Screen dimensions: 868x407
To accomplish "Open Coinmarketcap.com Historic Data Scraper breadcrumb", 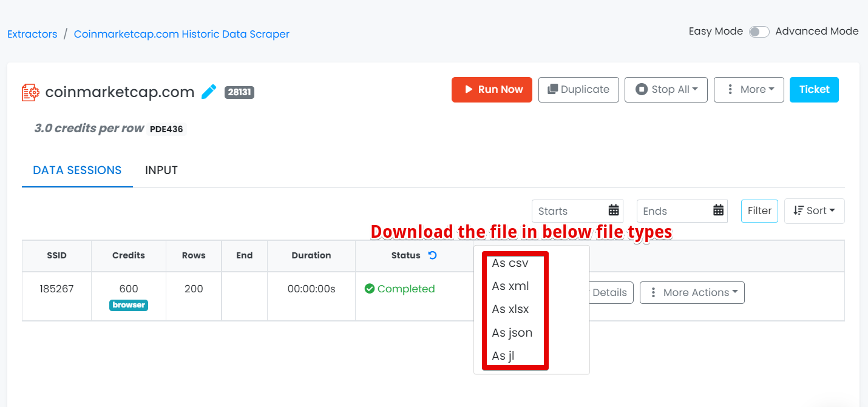I will click(x=181, y=34).
